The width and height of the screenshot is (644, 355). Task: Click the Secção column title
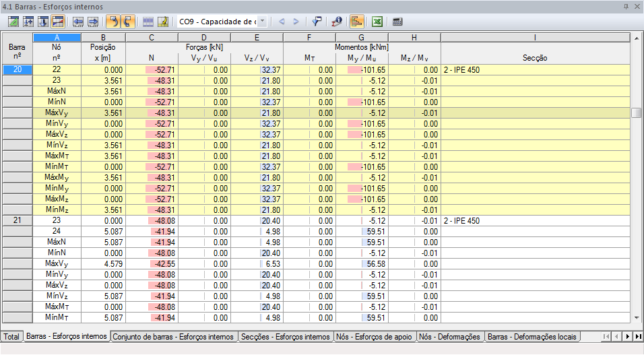tap(535, 58)
